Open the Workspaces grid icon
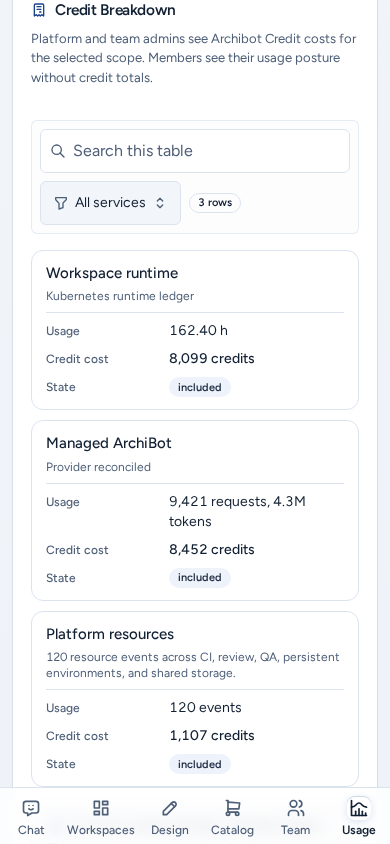Screen dimensions: 390x844 coord(101,808)
